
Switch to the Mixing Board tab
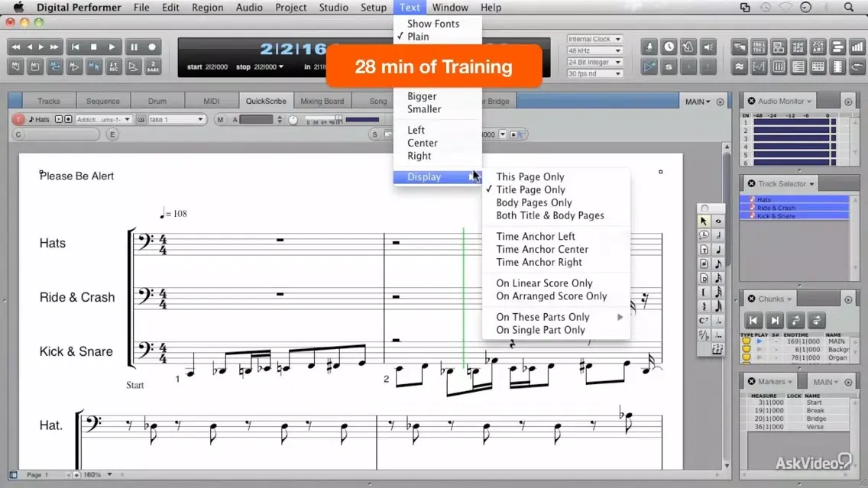(322, 102)
